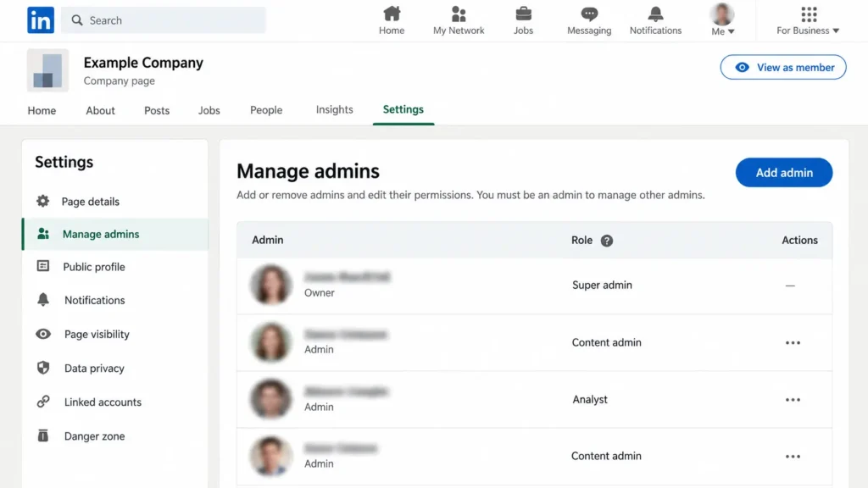
Task: Click the first Content admin's avatar
Action: click(270, 342)
